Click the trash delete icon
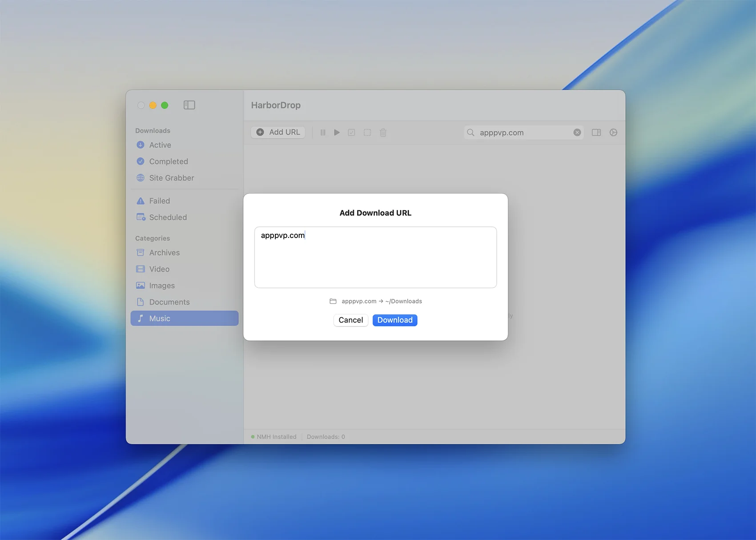756x540 pixels. (x=383, y=133)
